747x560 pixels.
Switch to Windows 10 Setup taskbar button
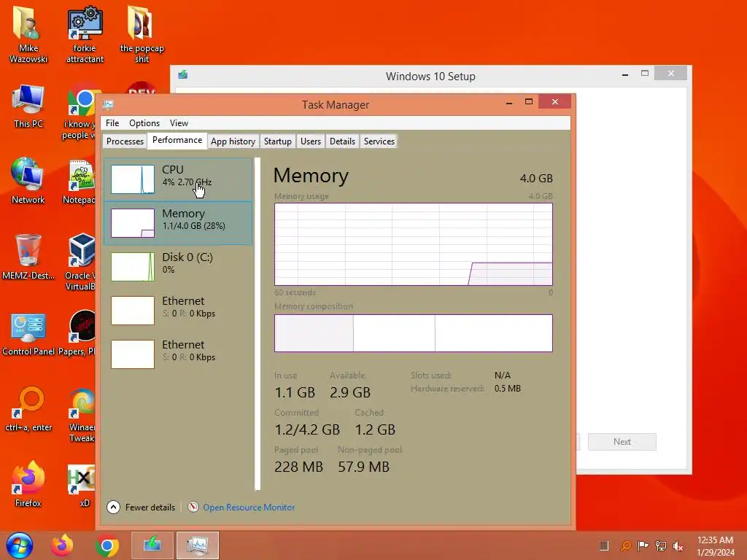[x=152, y=545]
